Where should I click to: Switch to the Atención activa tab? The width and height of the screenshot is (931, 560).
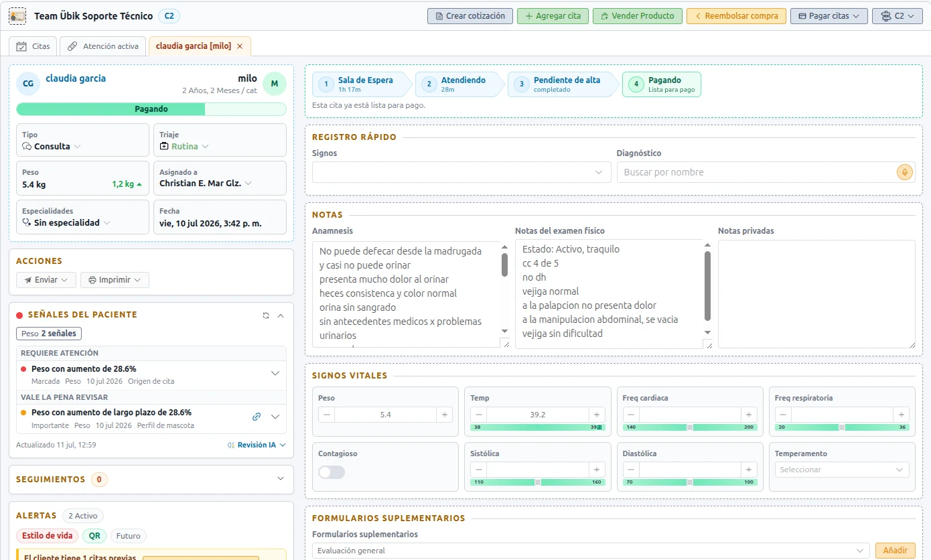pos(103,46)
